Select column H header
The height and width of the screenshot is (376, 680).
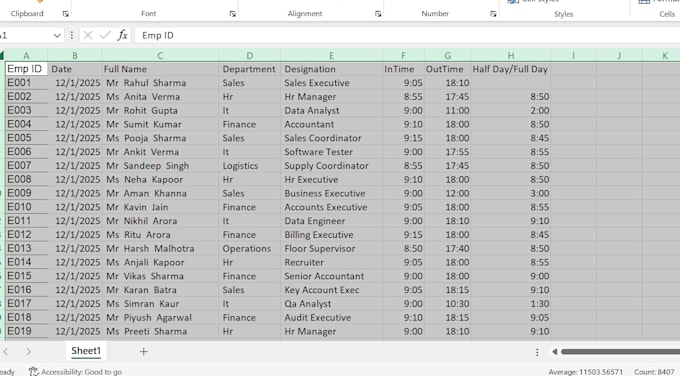tap(511, 56)
